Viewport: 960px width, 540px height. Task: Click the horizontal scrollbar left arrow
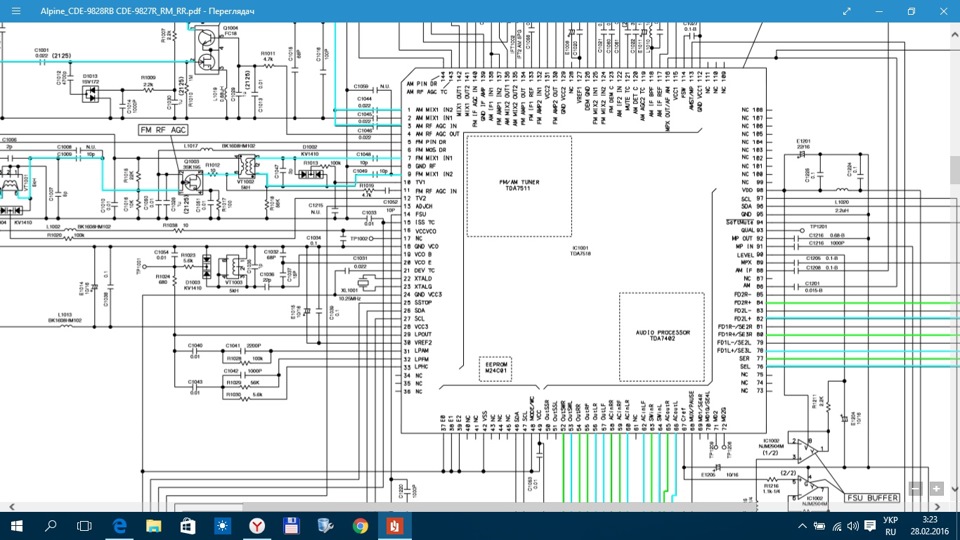point(12,507)
